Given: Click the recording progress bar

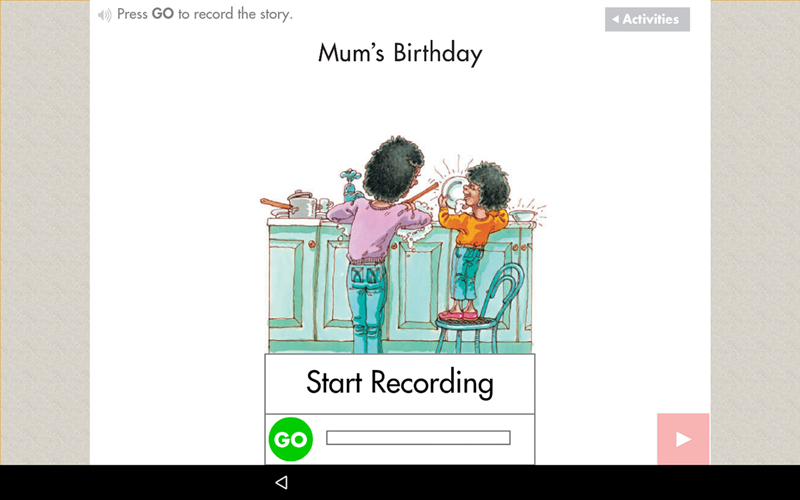Looking at the screenshot, I should point(418,438).
